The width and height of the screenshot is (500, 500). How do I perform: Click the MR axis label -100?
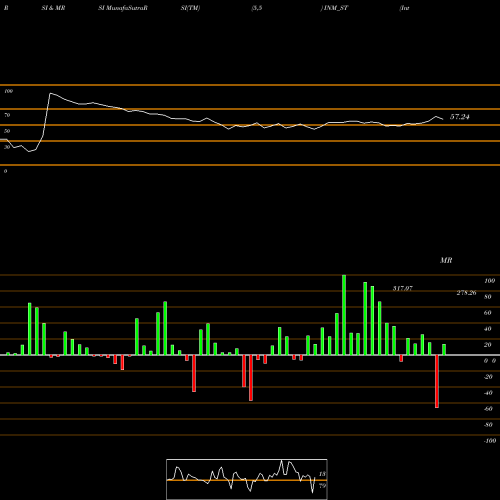point(490,441)
